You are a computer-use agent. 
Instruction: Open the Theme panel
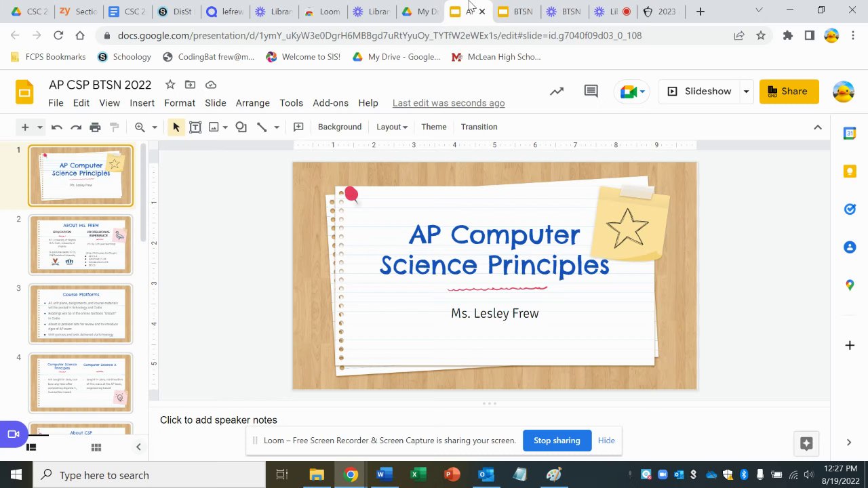434,127
